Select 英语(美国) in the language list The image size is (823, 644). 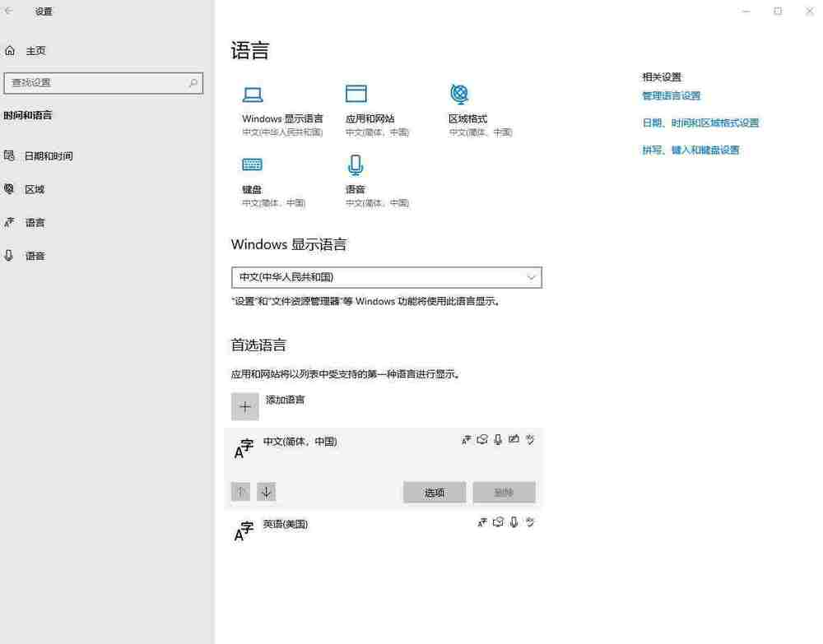coord(285,524)
